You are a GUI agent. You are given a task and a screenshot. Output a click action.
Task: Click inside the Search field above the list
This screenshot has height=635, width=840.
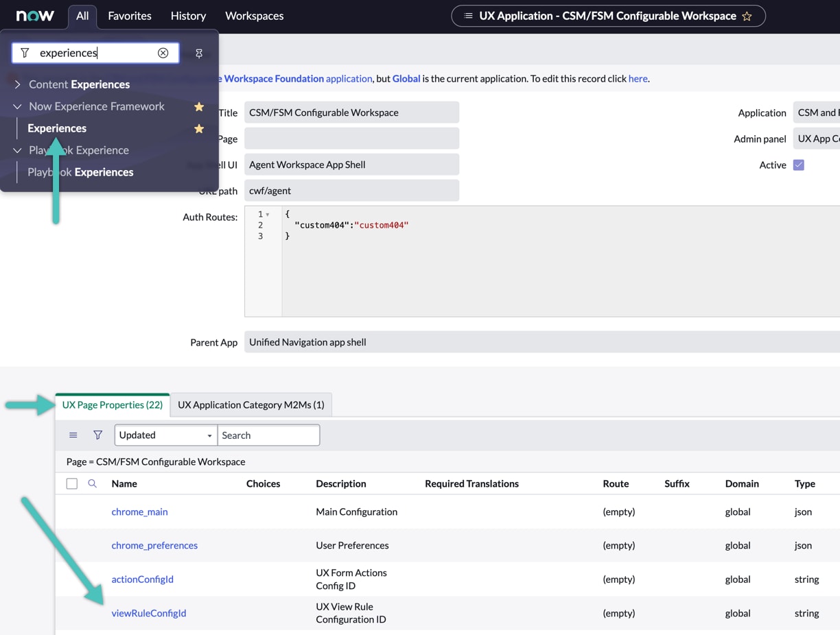268,435
